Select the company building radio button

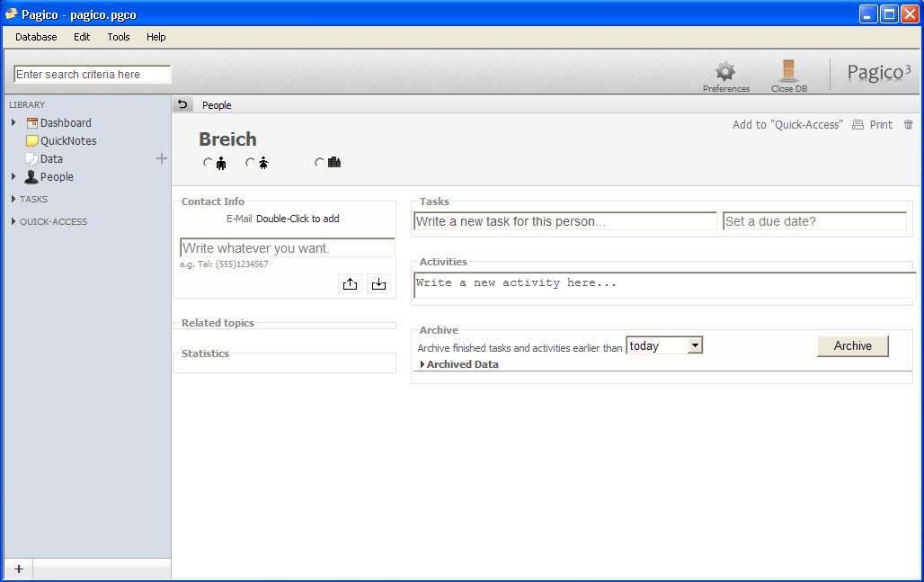tap(319, 162)
